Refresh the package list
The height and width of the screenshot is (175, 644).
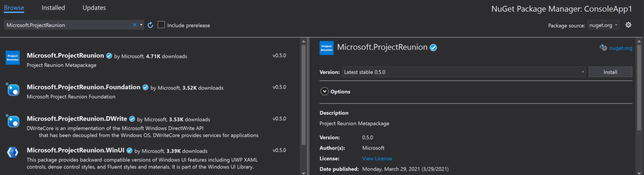click(x=150, y=25)
